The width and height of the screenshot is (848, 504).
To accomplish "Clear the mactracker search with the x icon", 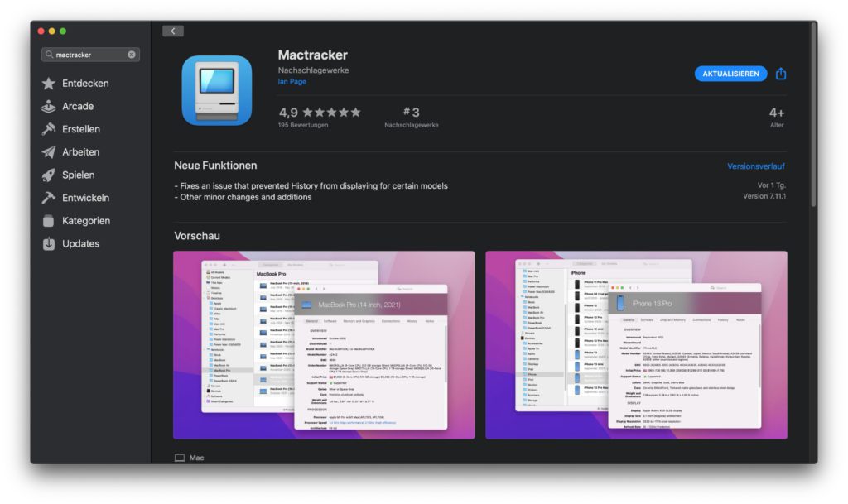I will 131,54.
